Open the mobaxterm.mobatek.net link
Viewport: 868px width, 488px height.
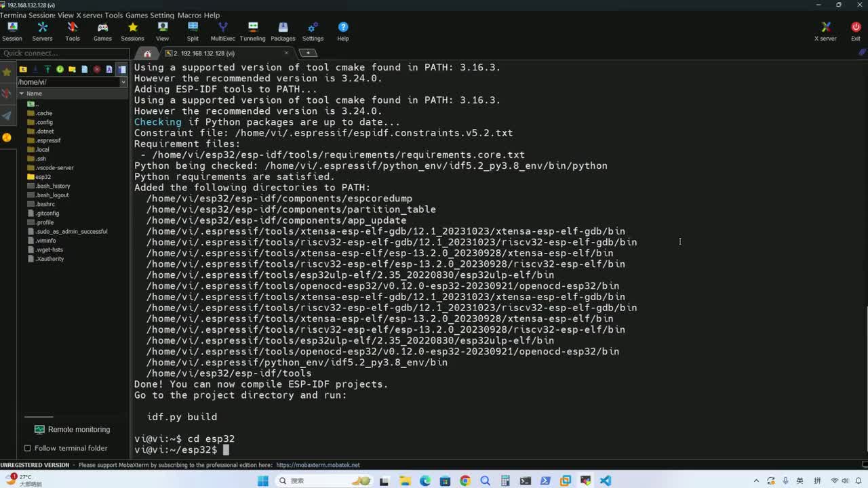[318, 465]
